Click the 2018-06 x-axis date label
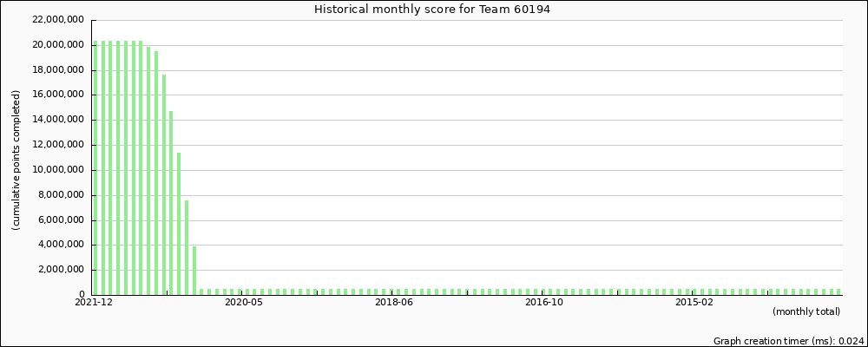This screenshot has height=347, width=868. coord(394,303)
